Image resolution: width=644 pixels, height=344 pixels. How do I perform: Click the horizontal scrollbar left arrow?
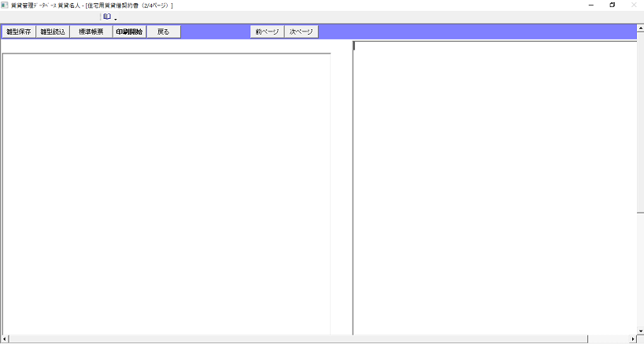(5, 339)
